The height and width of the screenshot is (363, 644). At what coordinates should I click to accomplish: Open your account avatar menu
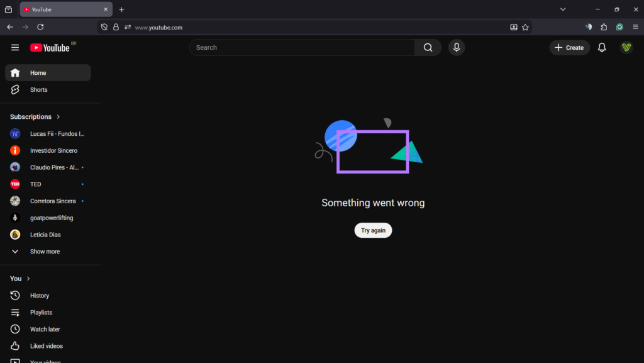[626, 47]
